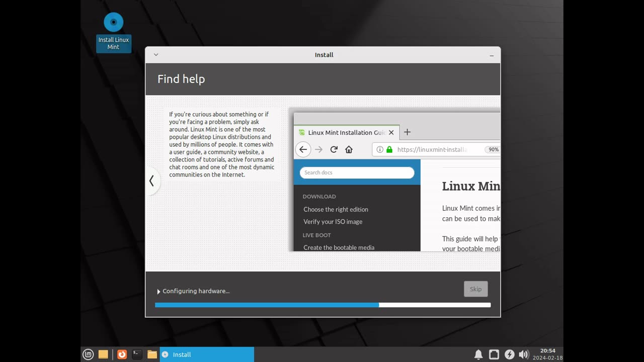Image resolution: width=644 pixels, height=362 pixels.
Task: Click the Install window title bar text
Action: (x=324, y=55)
